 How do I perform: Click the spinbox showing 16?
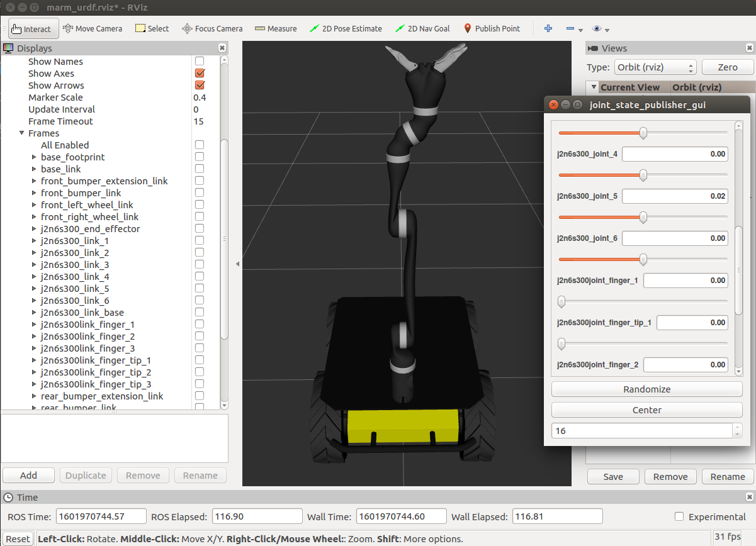point(646,431)
